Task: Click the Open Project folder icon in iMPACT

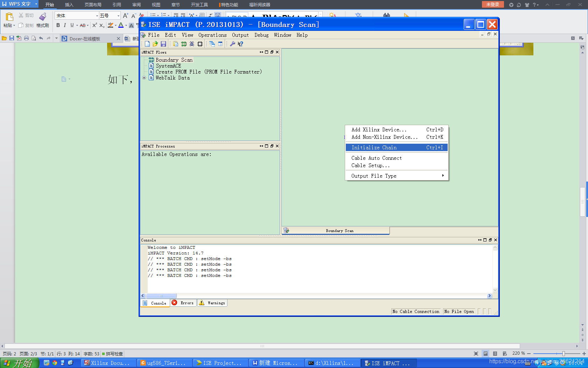Action: tap(155, 44)
